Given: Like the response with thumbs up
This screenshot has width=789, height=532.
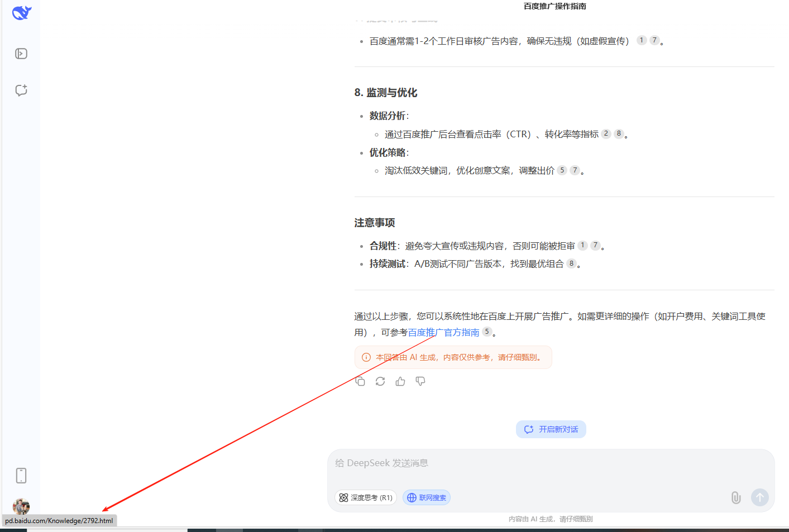Looking at the screenshot, I should 400,381.
